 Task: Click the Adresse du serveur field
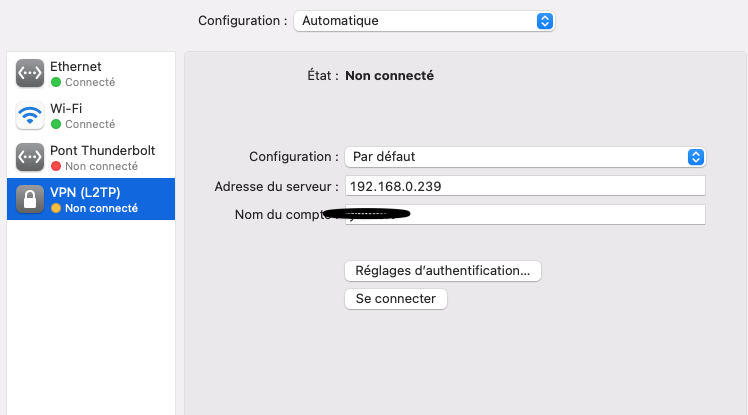coord(525,186)
